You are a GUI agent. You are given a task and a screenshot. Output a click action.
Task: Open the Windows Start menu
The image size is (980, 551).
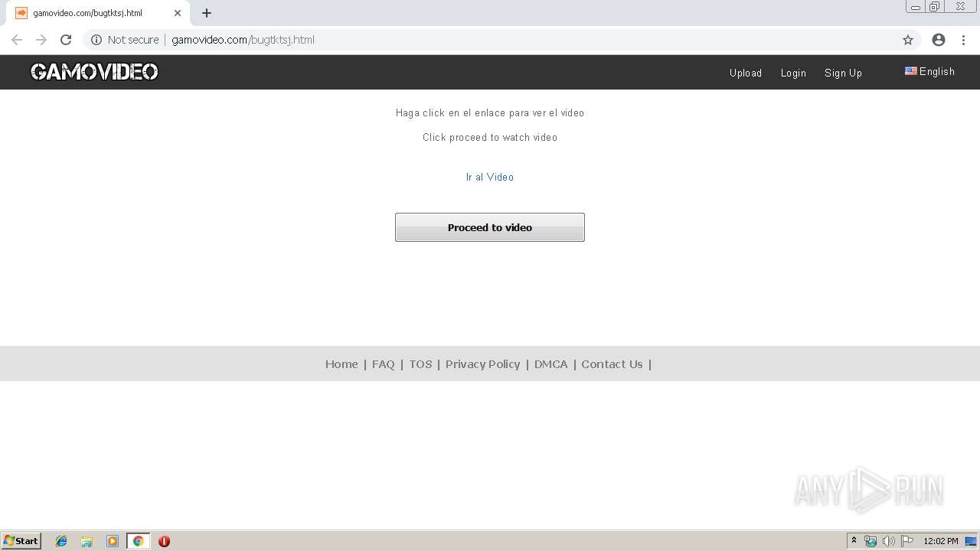(21, 540)
